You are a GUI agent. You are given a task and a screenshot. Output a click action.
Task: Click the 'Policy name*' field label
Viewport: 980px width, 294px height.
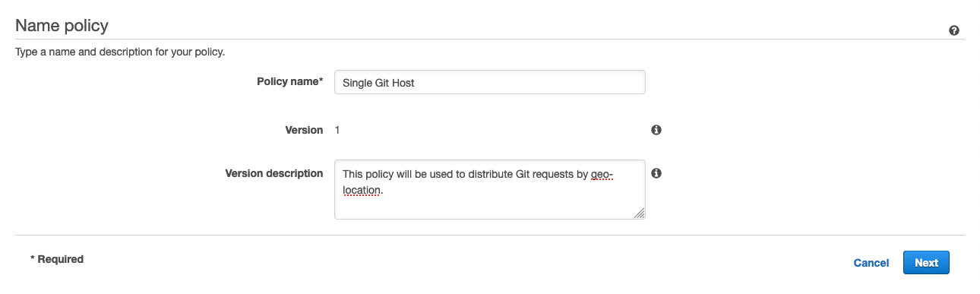coord(290,81)
